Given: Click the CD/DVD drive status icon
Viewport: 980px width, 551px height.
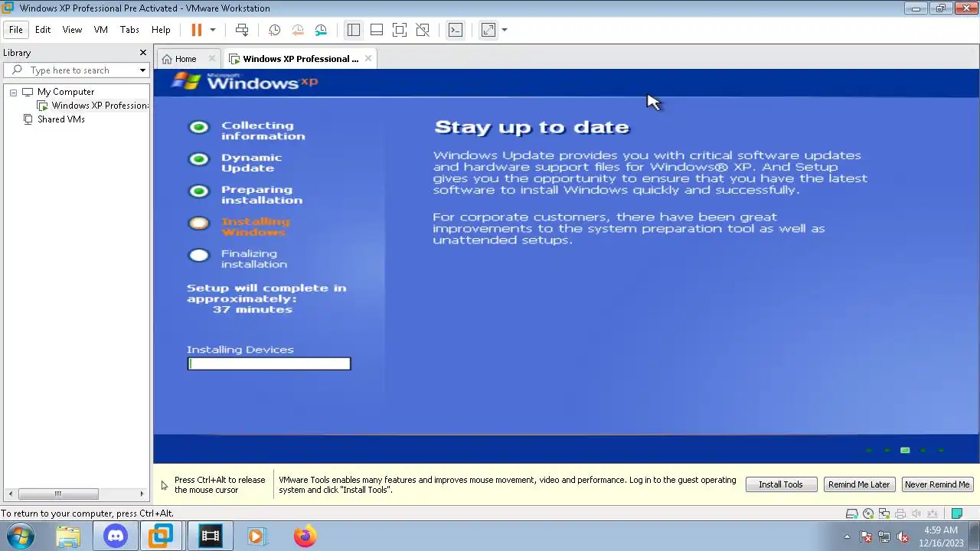Looking at the screenshot, I should (x=868, y=514).
